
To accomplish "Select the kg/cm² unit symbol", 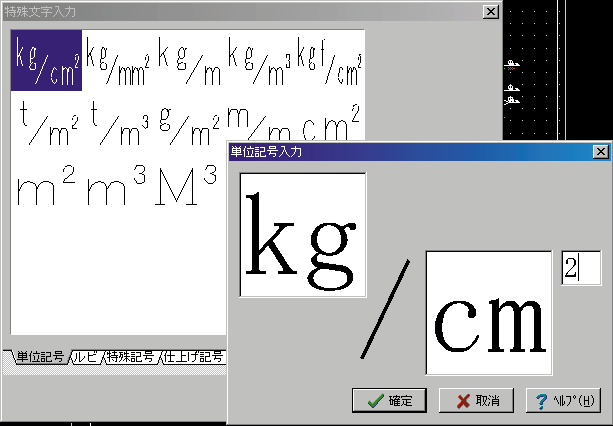I will (47, 60).
